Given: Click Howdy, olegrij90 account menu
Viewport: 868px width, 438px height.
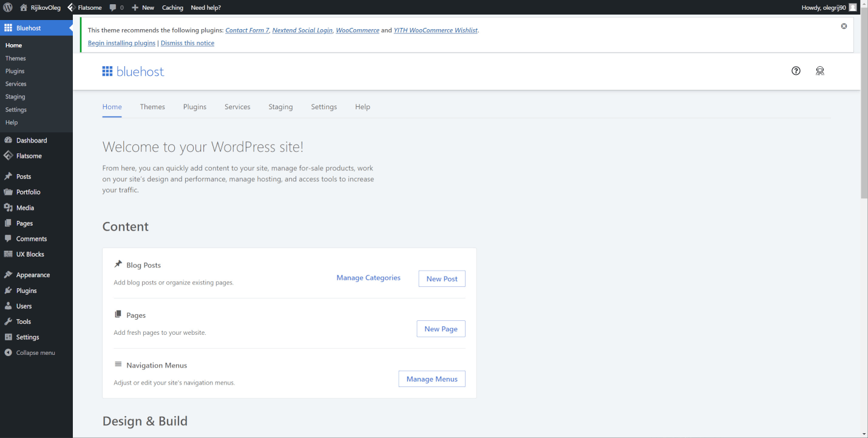Looking at the screenshot, I should pos(829,7).
